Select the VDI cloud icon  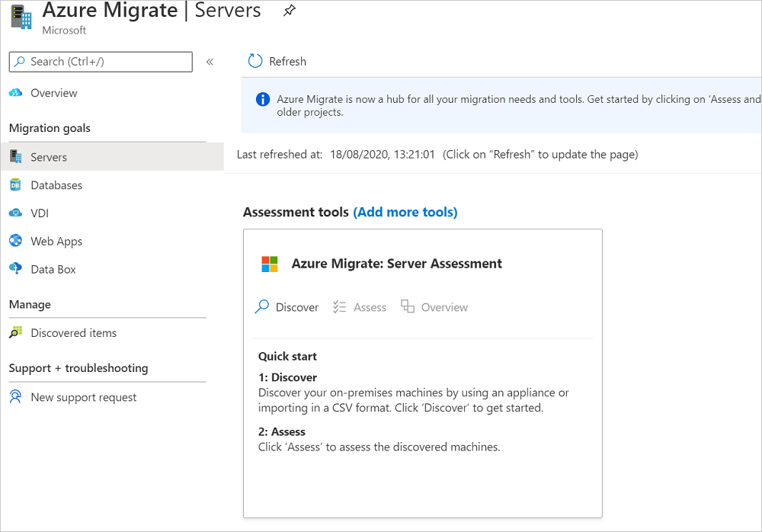pos(16,213)
